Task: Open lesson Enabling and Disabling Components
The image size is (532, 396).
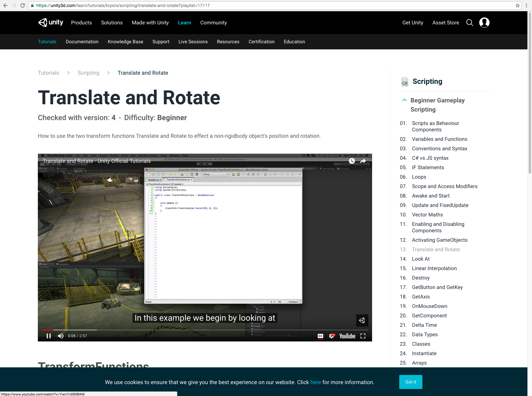Action: (438, 227)
